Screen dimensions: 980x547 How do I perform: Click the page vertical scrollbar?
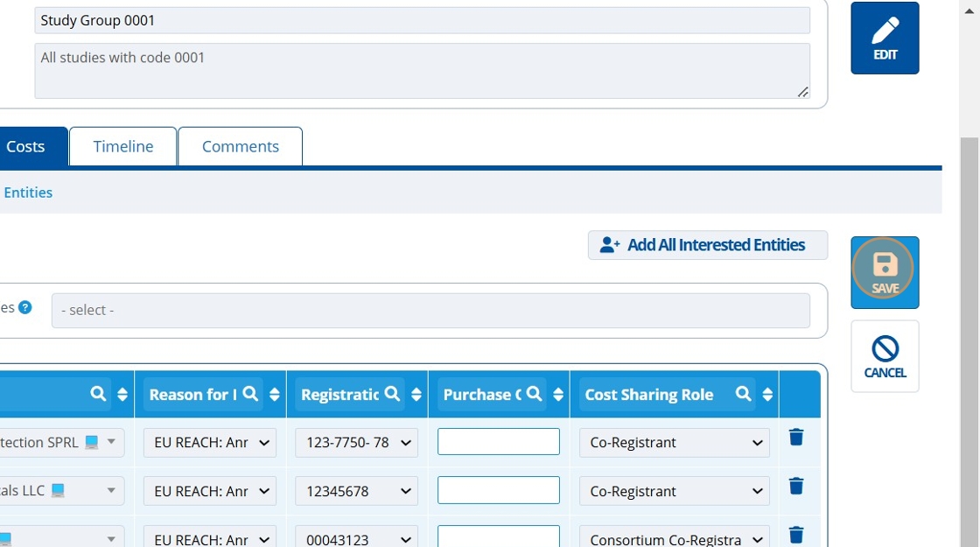tap(969, 342)
